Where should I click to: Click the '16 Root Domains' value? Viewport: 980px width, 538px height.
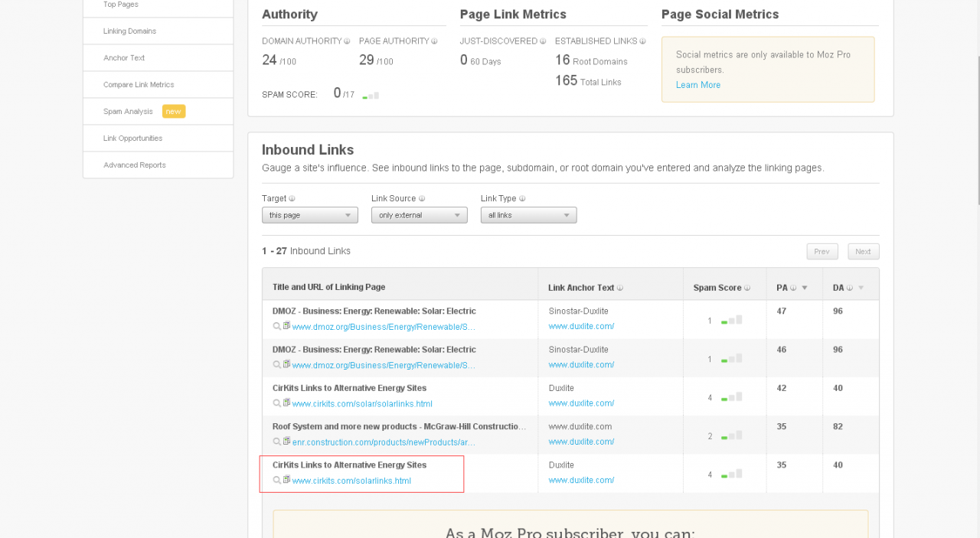tap(591, 60)
